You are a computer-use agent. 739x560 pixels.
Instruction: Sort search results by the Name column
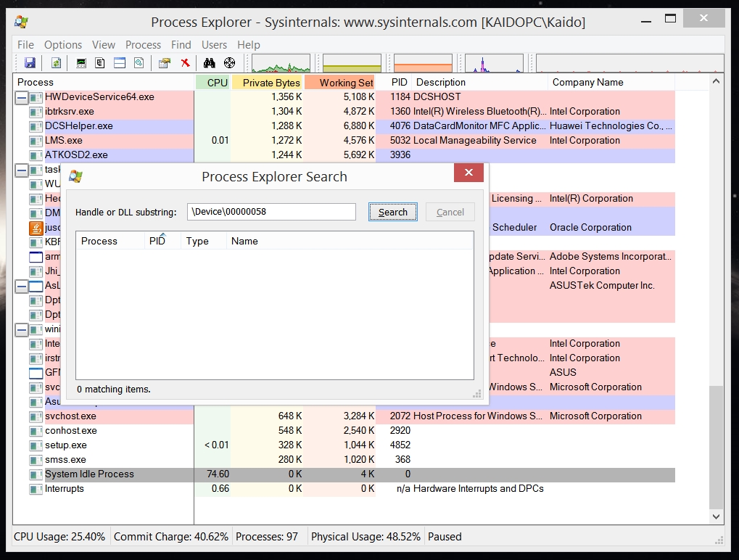click(x=350, y=241)
